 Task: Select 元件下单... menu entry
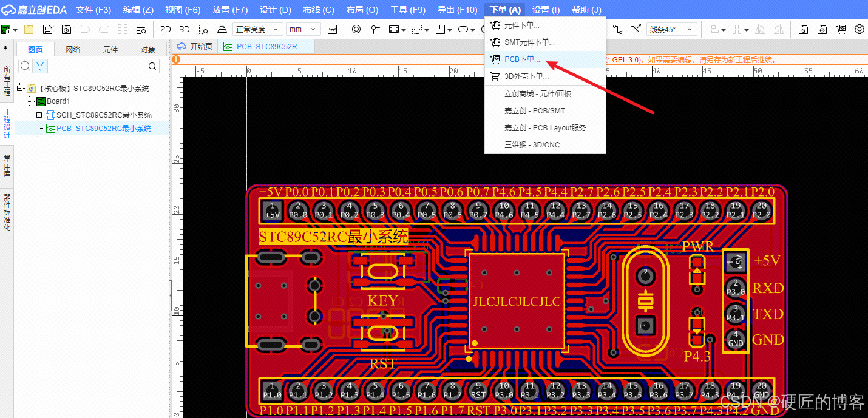[545, 25]
